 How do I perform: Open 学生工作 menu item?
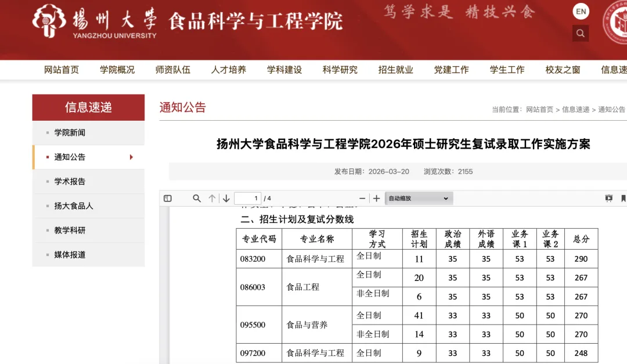(507, 70)
